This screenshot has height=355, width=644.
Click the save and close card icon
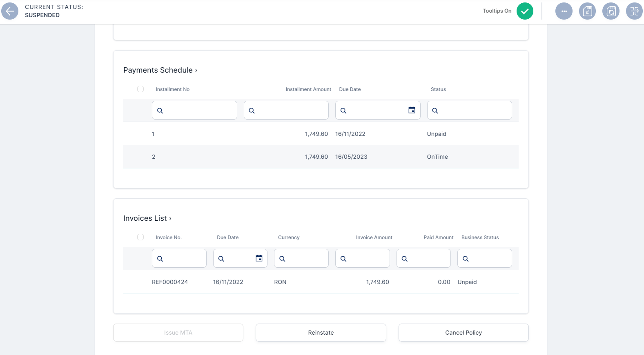coord(587,11)
